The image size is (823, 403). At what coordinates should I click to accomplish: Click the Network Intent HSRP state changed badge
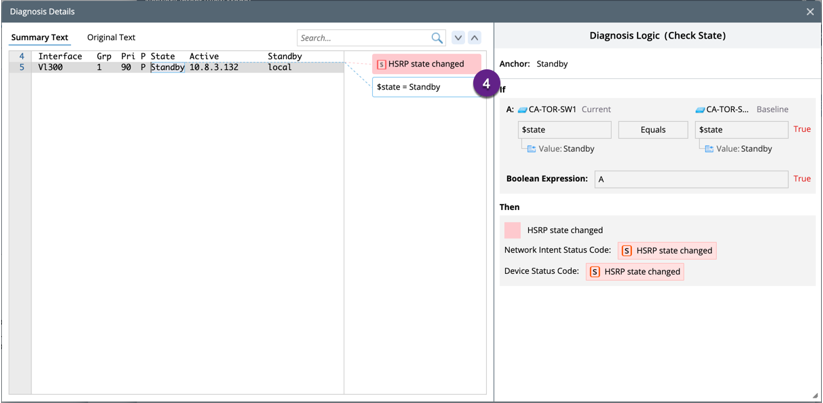coord(667,251)
